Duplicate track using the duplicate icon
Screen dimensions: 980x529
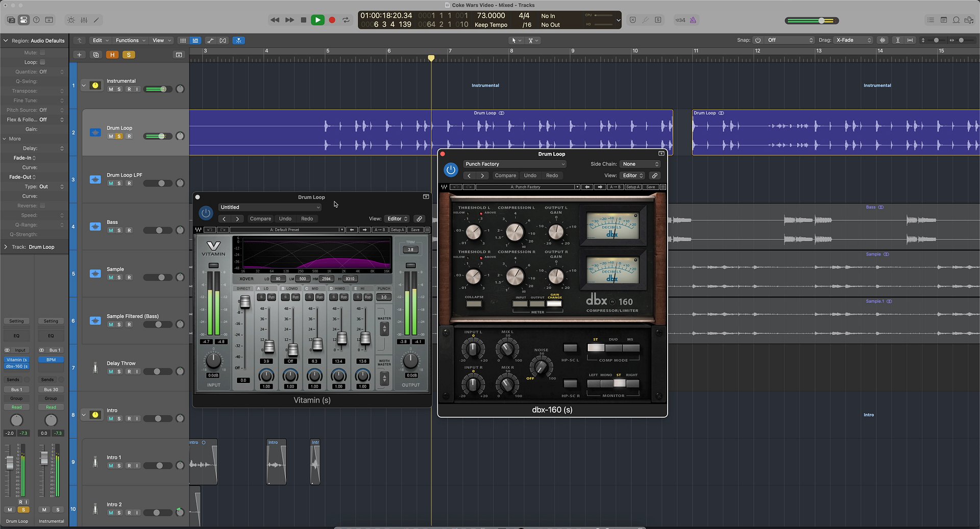95,55
